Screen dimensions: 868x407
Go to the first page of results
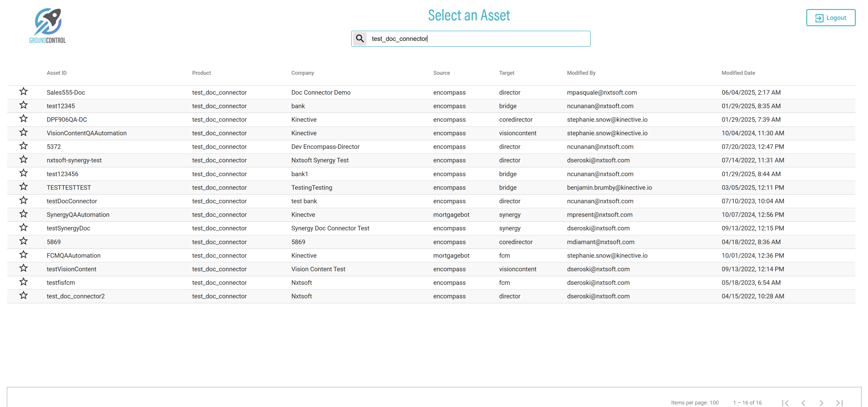(785, 402)
